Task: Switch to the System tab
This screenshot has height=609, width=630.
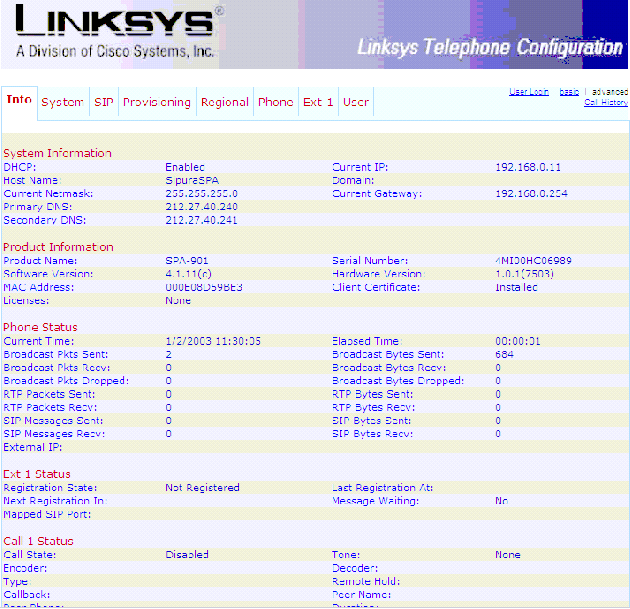Action: click(62, 102)
